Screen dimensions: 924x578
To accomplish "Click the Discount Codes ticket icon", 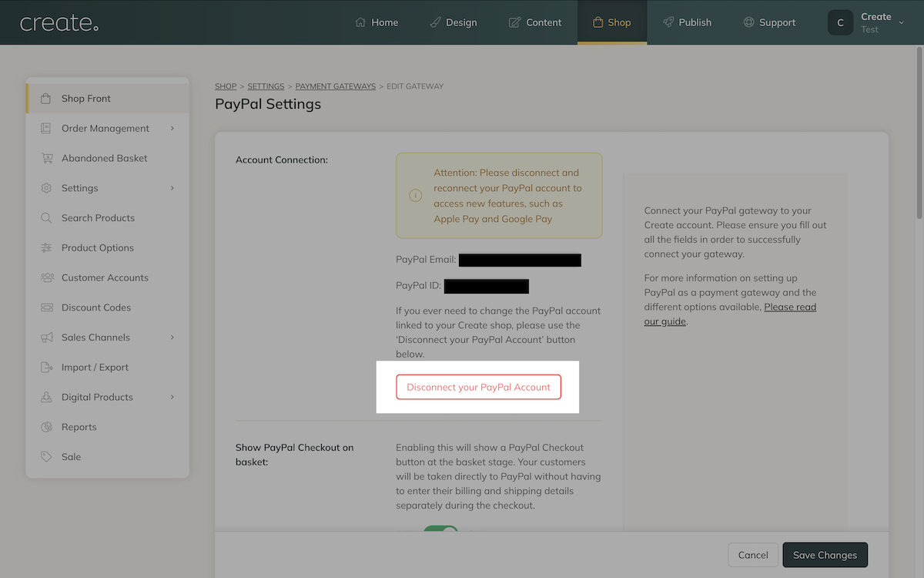I will (46, 307).
